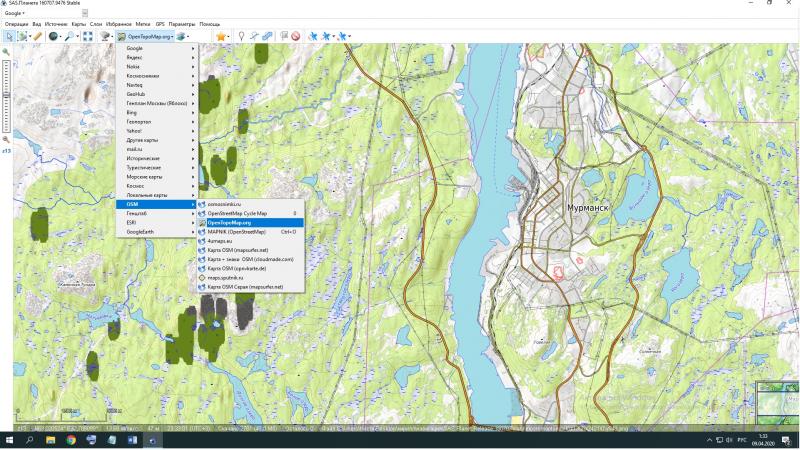This screenshot has width=800, height=450.
Task: Expand the favorites star dropdown arrow
Action: coord(228,36)
